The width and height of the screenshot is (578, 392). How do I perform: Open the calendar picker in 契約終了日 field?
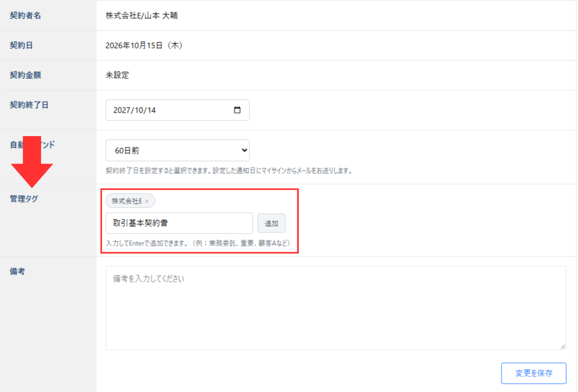(x=237, y=110)
